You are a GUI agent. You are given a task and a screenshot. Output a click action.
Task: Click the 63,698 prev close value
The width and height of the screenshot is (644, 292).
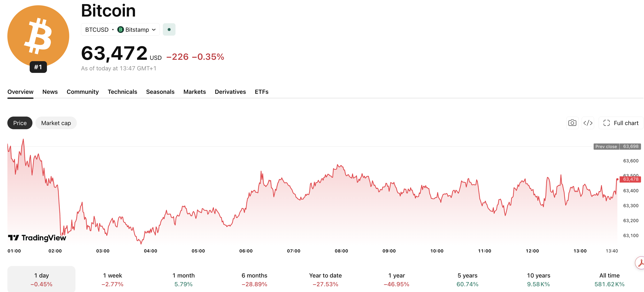pos(631,146)
